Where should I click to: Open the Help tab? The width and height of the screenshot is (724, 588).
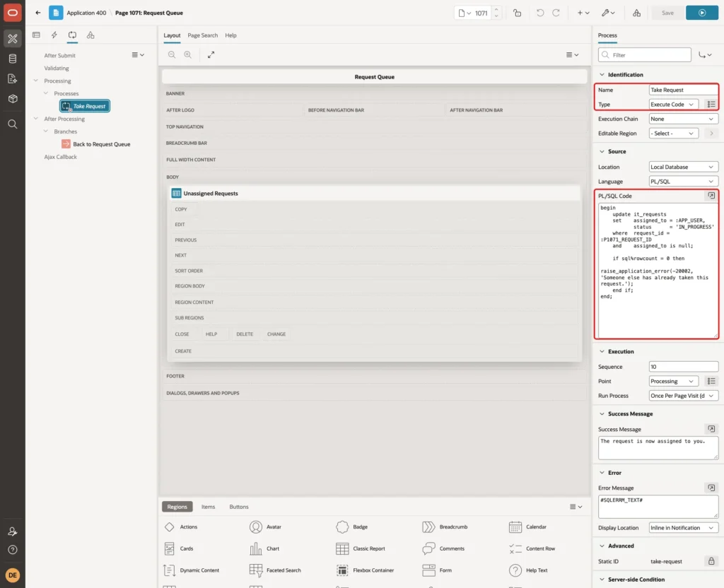pos(230,35)
